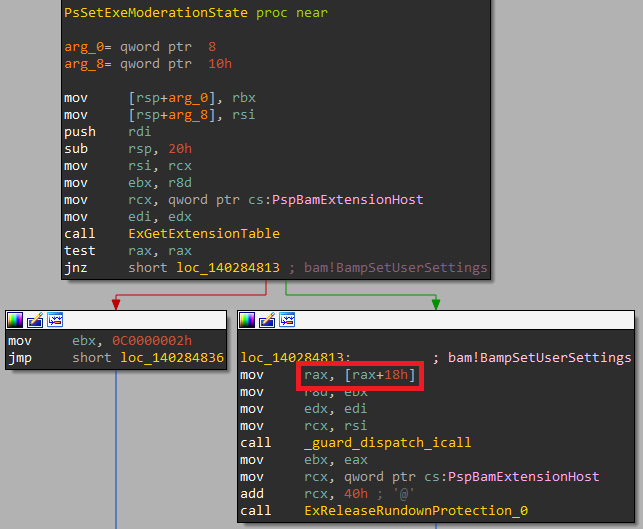Click the green true-branch arrow edge

tap(361, 295)
